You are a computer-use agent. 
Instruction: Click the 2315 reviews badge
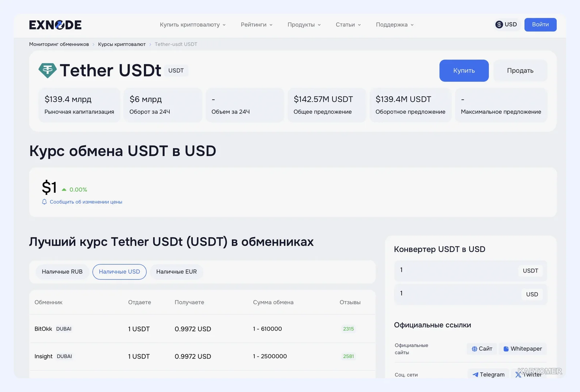pyautogui.click(x=349, y=329)
